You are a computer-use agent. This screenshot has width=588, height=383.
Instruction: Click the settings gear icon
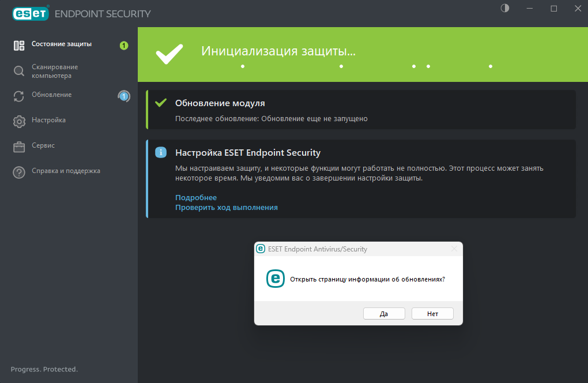point(19,121)
